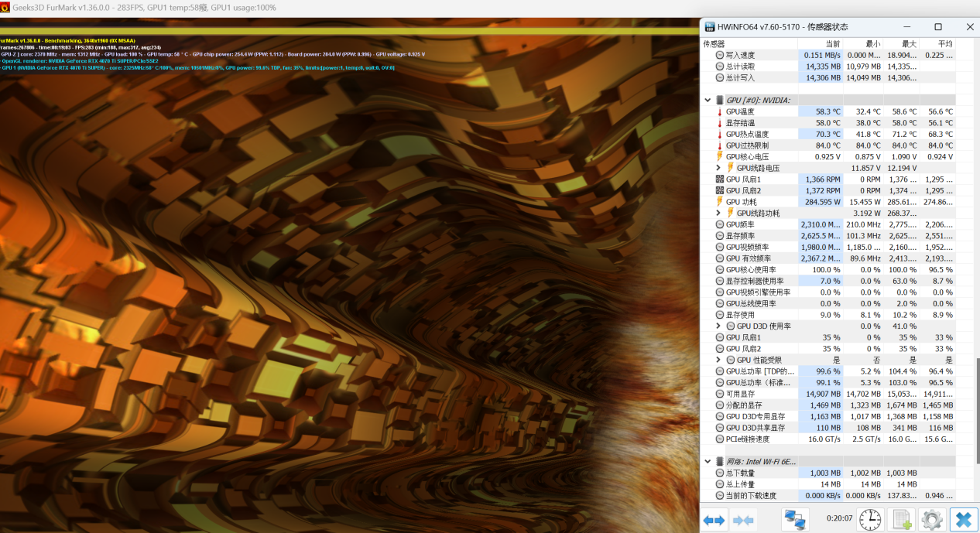Collapse the 网络: Intel Wi-Fi 6E group
Viewport: 980px width, 533px height.
tap(708, 461)
